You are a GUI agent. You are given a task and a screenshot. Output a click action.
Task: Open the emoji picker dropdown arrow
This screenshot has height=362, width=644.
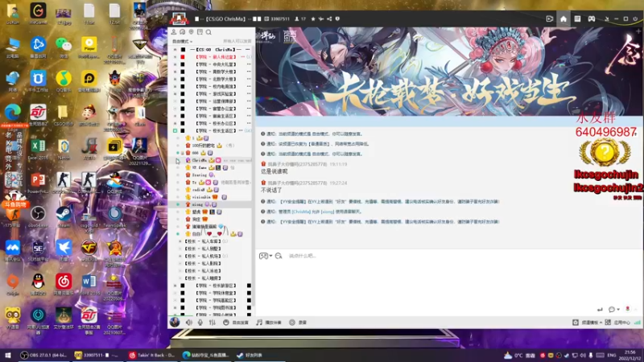pyautogui.click(x=270, y=256)
